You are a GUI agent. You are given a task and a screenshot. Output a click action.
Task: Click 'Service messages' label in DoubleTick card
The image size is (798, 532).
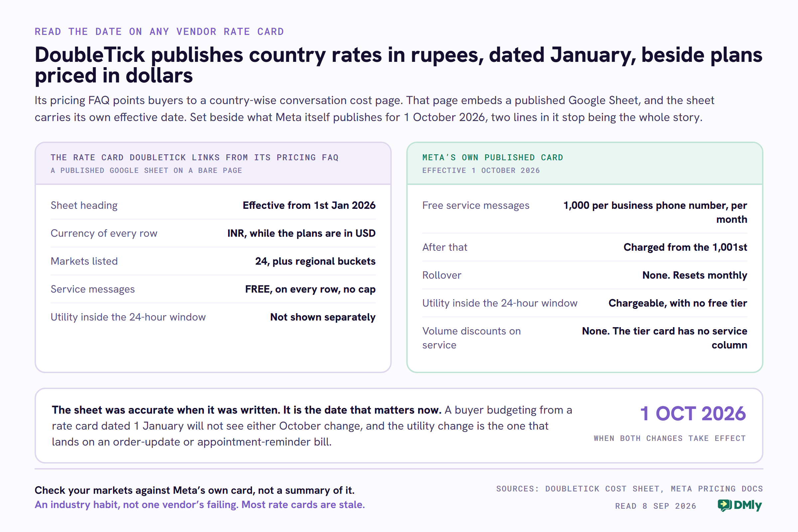[x=93, y=289]
